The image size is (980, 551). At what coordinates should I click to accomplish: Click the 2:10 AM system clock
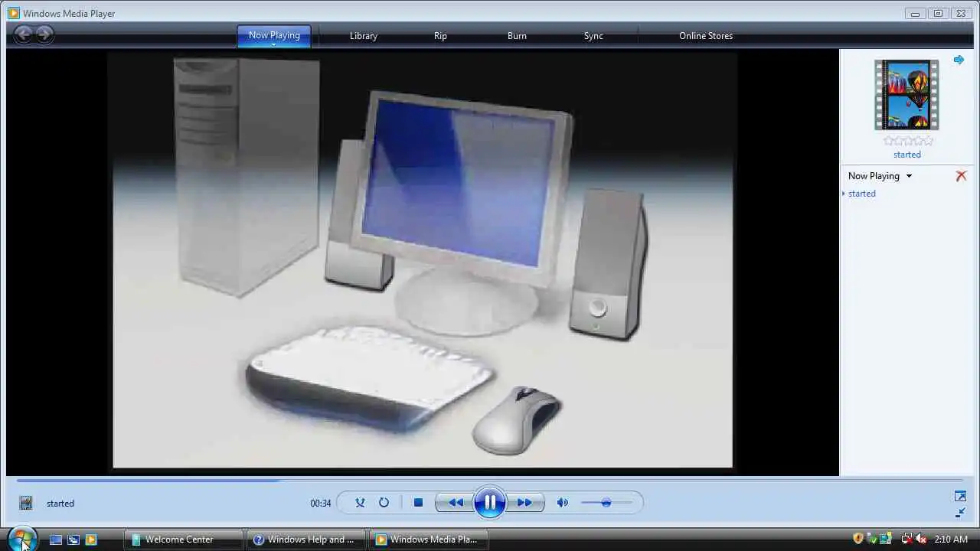point(951,540)
